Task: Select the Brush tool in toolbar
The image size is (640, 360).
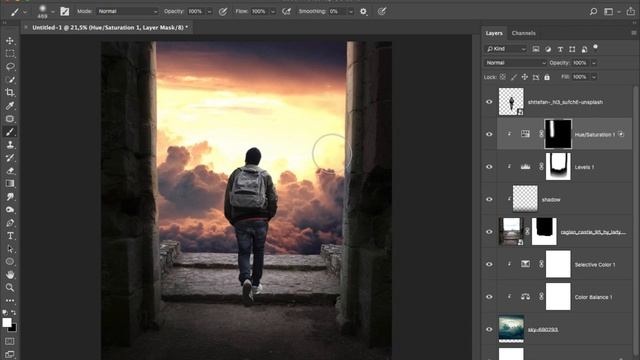Action: pyautogui.click(x=10, y=132)
